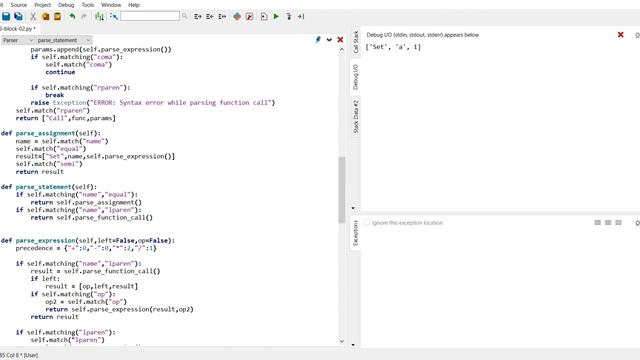Click the Paste clipboard icon

pyautogui.click(x=58, y=16)
